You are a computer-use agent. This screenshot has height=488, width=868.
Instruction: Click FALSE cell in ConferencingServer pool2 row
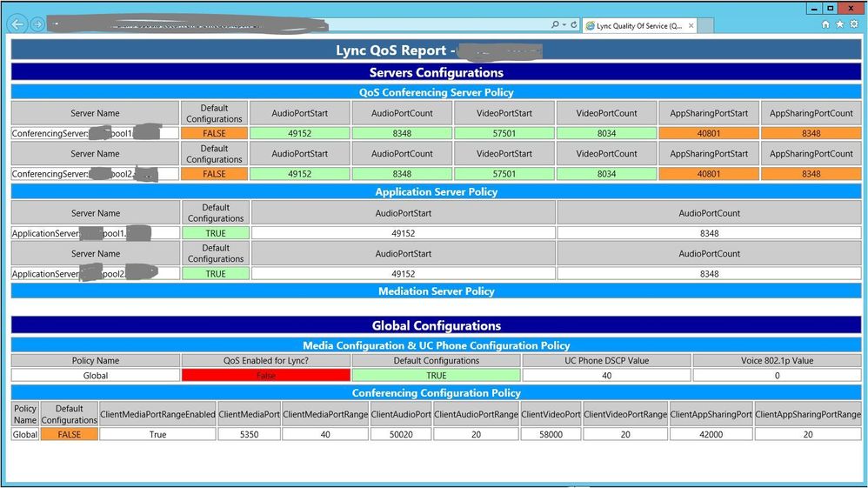pos(214,173)
